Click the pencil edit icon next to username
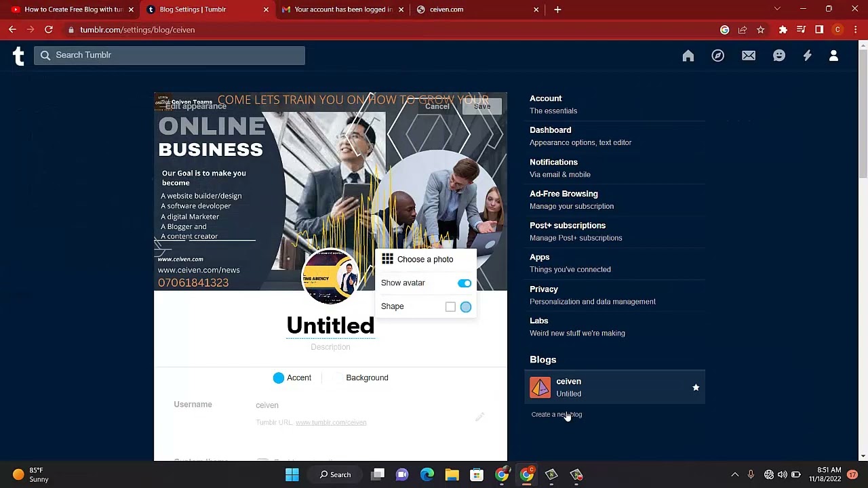The width and height of the screenshot is (868, 488). coord(479,416)
